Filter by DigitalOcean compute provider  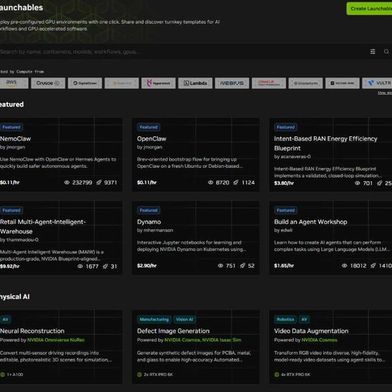point(85,83)
